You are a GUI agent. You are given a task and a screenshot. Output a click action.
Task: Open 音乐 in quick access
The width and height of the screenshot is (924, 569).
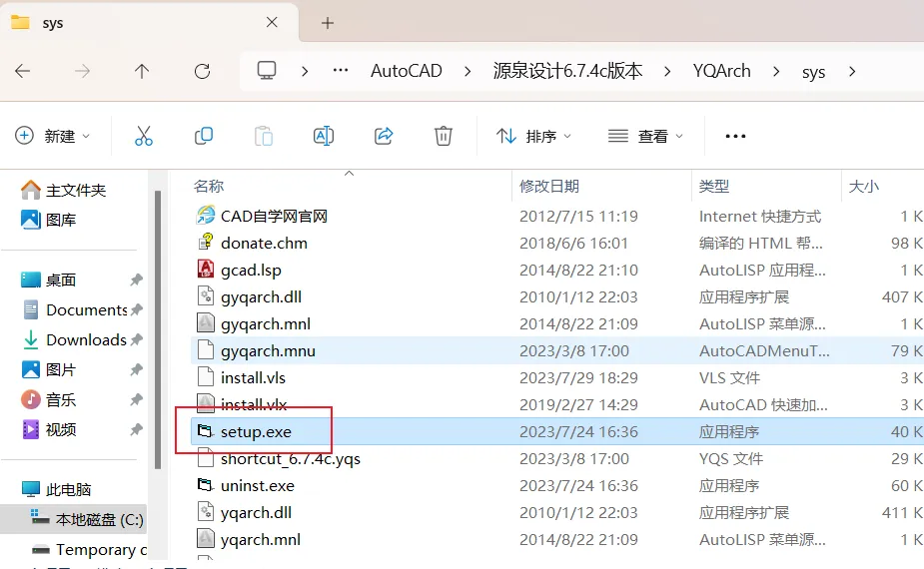point(49,400)
